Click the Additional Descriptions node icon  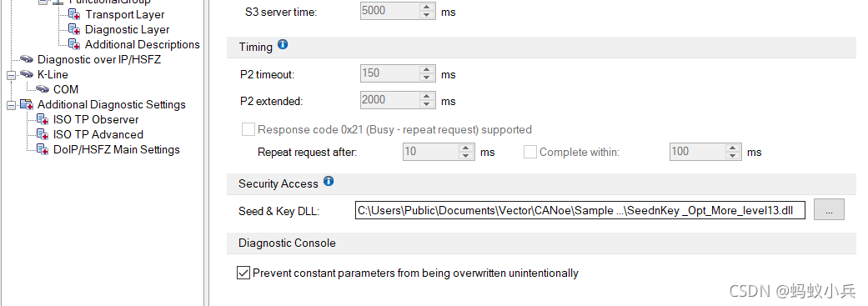(74, 45)
